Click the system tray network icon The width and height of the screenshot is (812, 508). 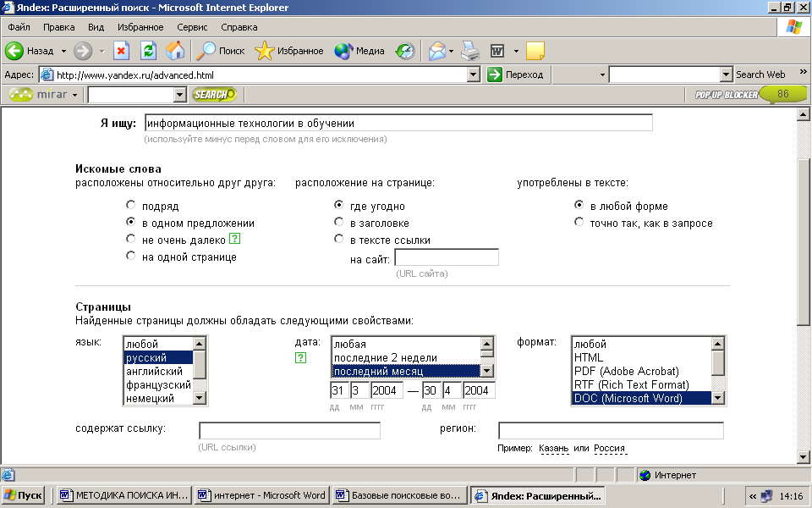pos(766,496)
